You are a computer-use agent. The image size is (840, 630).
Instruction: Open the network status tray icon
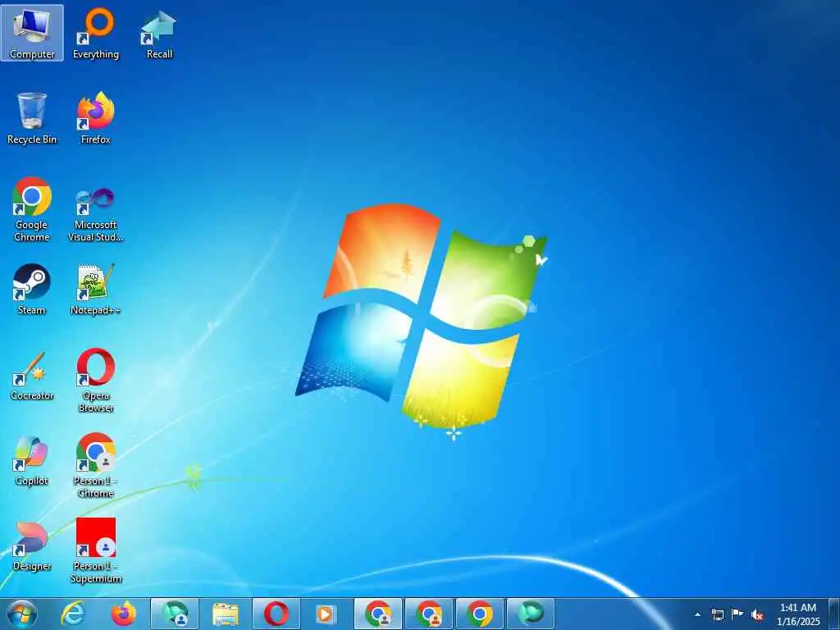[717, 614]
